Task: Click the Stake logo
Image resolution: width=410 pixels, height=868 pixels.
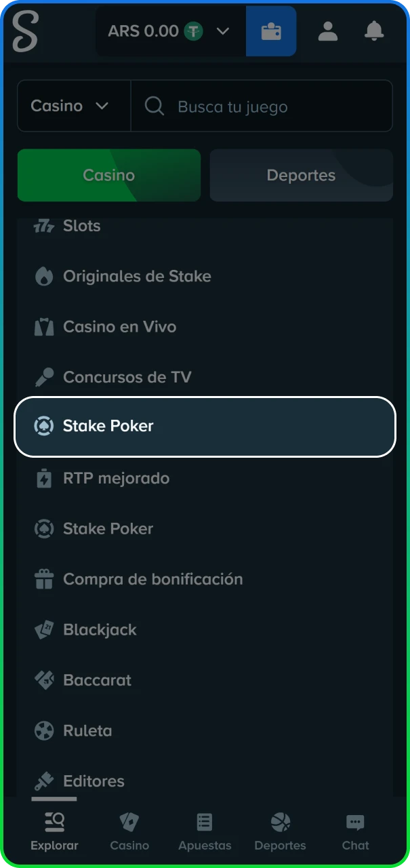Action: (26, 31)
